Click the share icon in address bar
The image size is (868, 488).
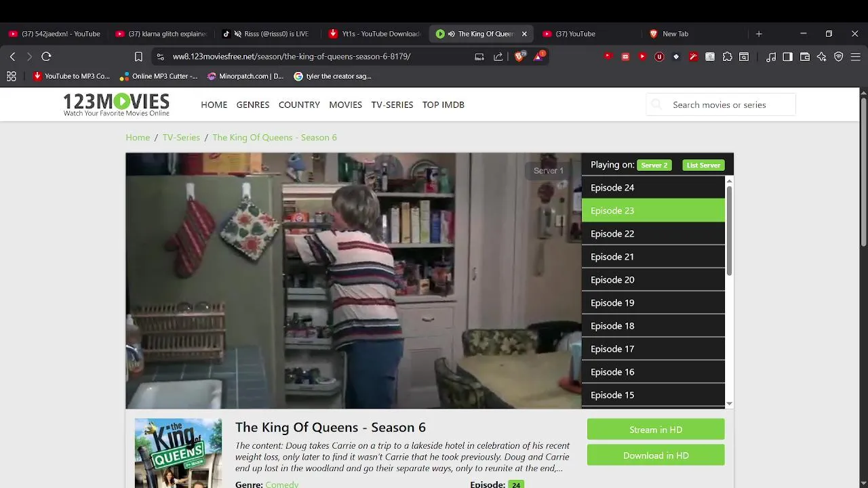[x=498, y=57]
